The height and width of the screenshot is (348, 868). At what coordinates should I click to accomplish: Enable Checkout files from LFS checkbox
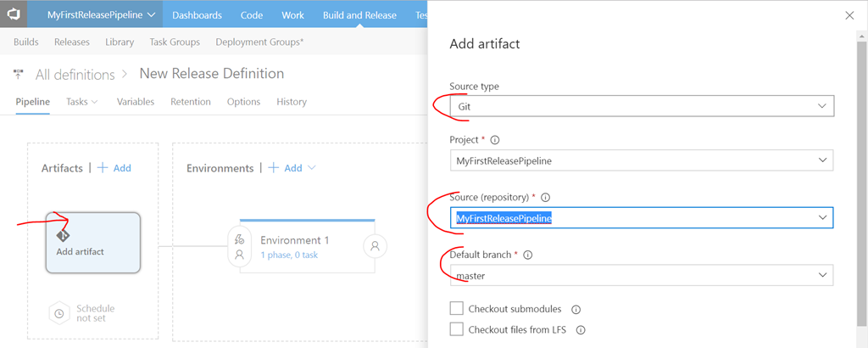point(457,329)
